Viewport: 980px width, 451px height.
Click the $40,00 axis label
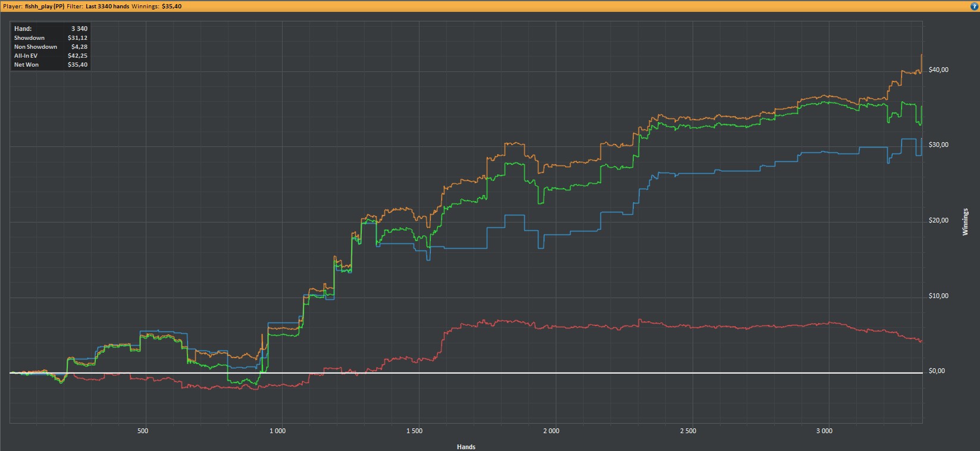pyautogui.click(x=938, y=70)
